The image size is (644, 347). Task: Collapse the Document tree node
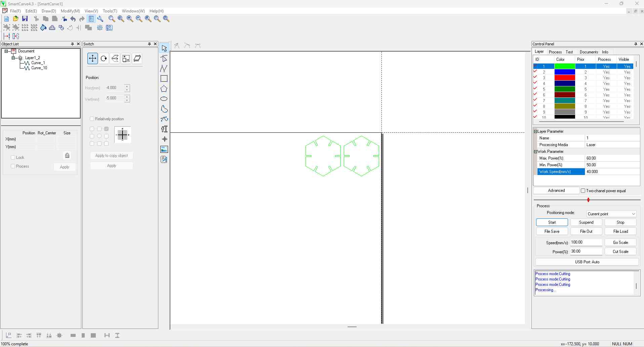6,51
